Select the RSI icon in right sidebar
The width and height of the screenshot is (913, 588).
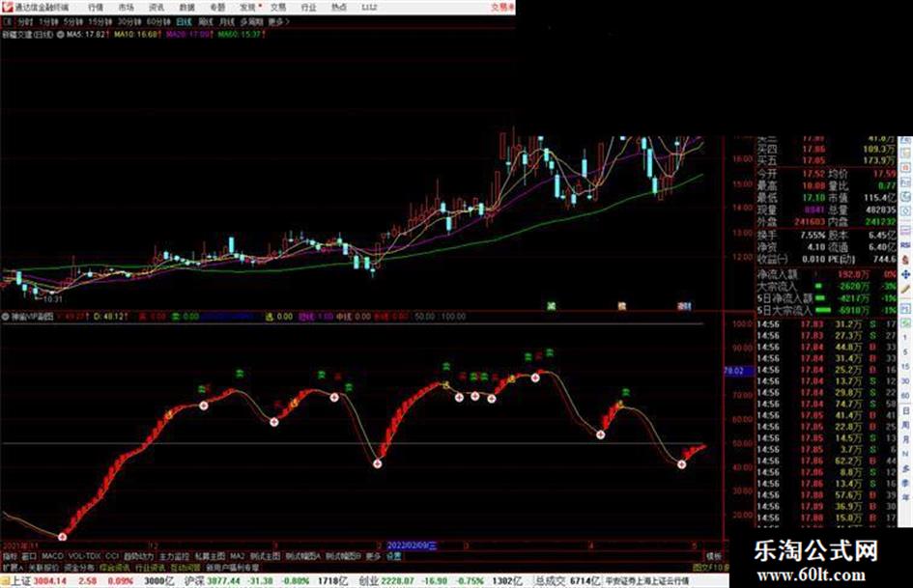pyautogui.click(x=905, y=245)
